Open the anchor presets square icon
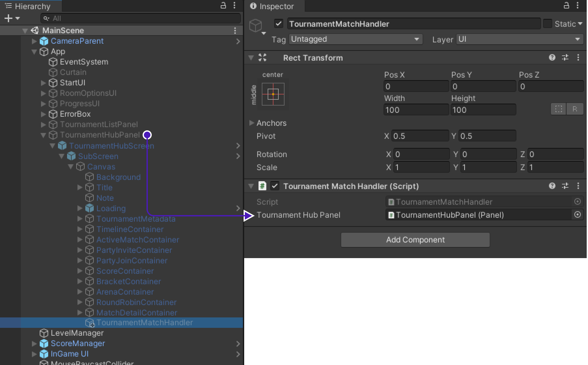 273,94
